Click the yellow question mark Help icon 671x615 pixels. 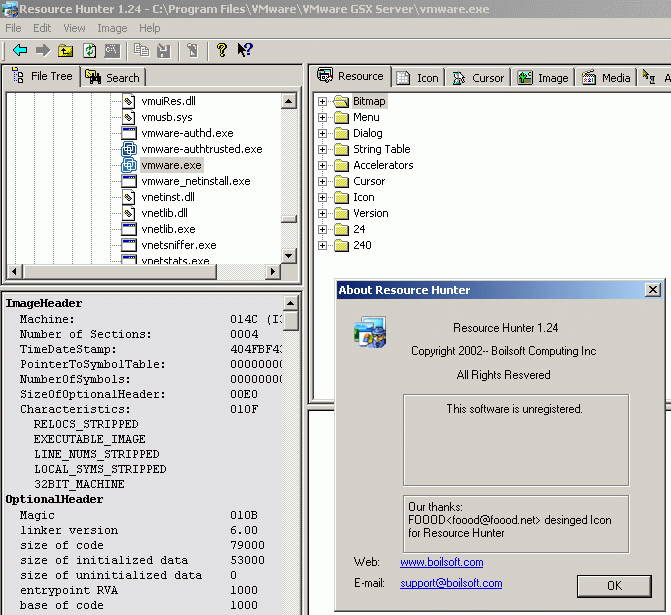(x=222, y=50)
